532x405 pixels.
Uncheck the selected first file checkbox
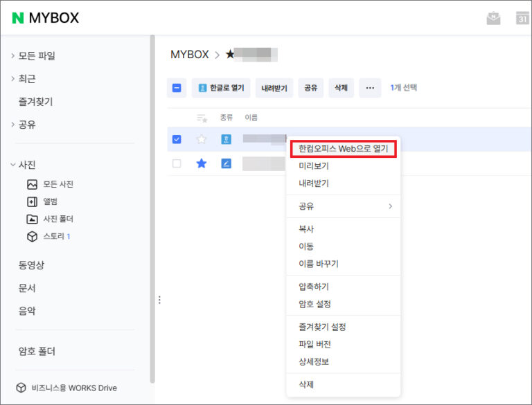pyautogui.click(x=177, y=139)
